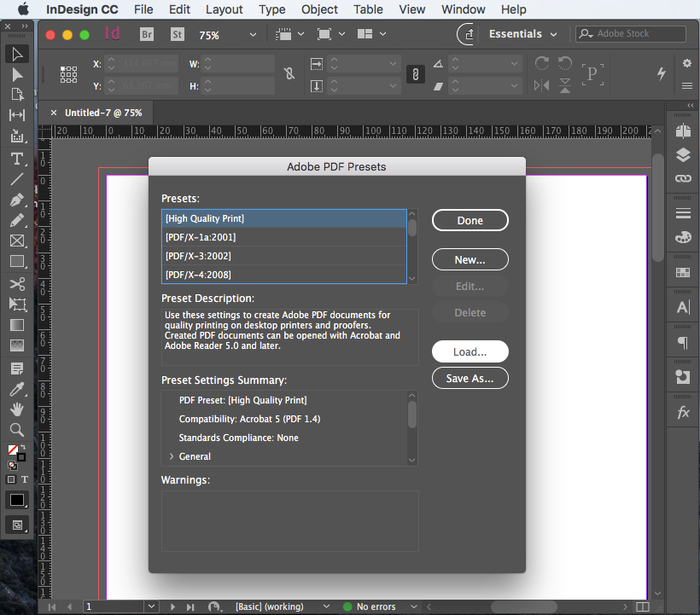Select the Gradient Feather tool

(17, 345)
